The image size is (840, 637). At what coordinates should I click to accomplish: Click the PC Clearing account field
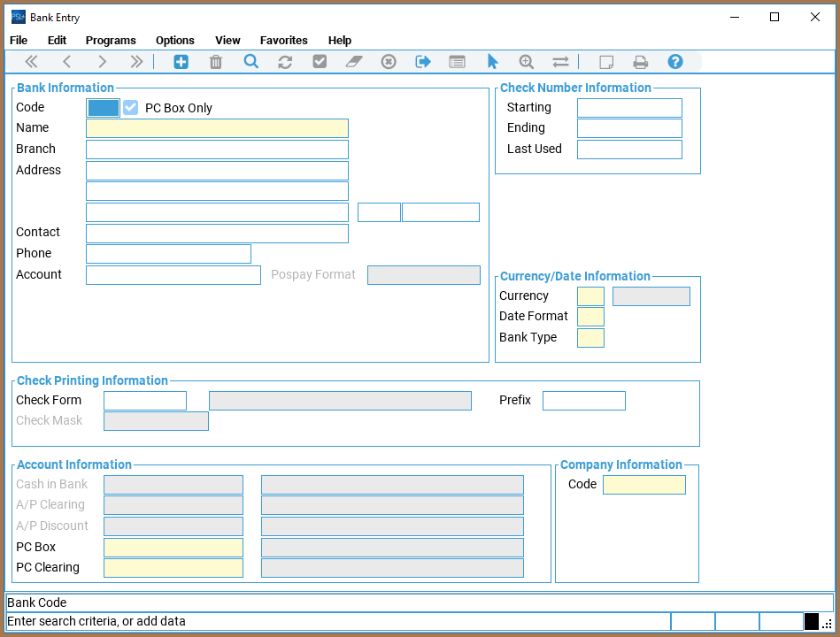(x=173, y=568)
